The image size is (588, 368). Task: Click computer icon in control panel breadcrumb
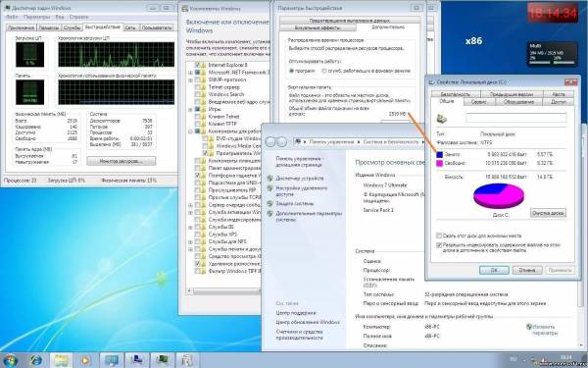pyautogui.click(x=299, y=141)
